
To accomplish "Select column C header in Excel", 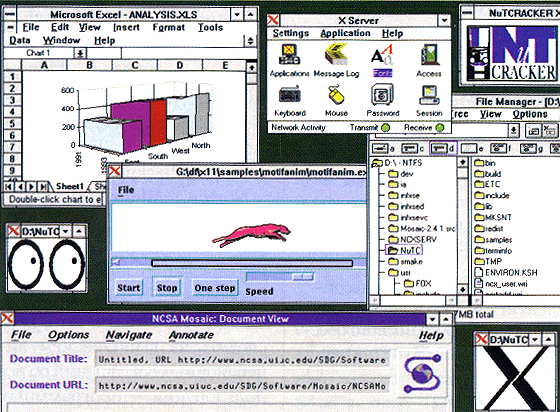I will (135, 65).
